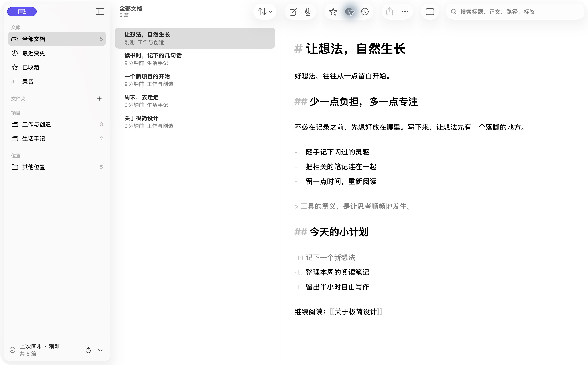Open 最近变更 in the sidebar
The width and height of the screenshot is (588, 365).
coord(57,53)
